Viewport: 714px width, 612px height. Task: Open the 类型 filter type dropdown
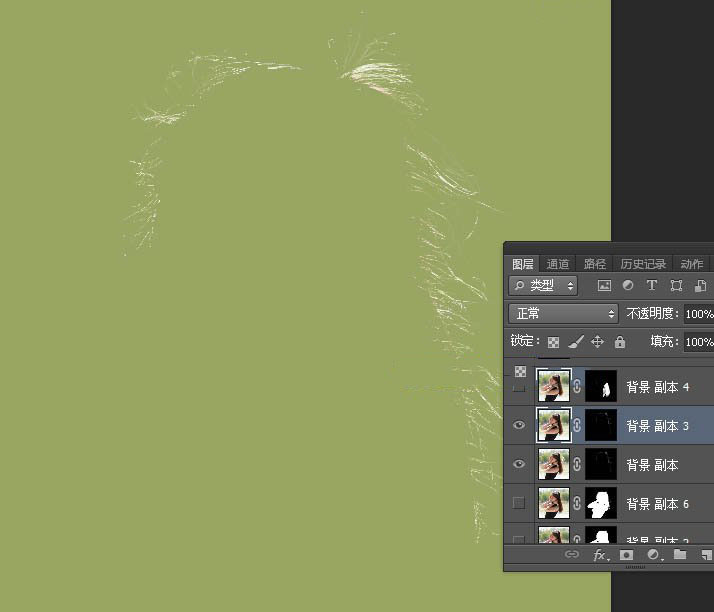pyautogui.click(x=544, y=286)
